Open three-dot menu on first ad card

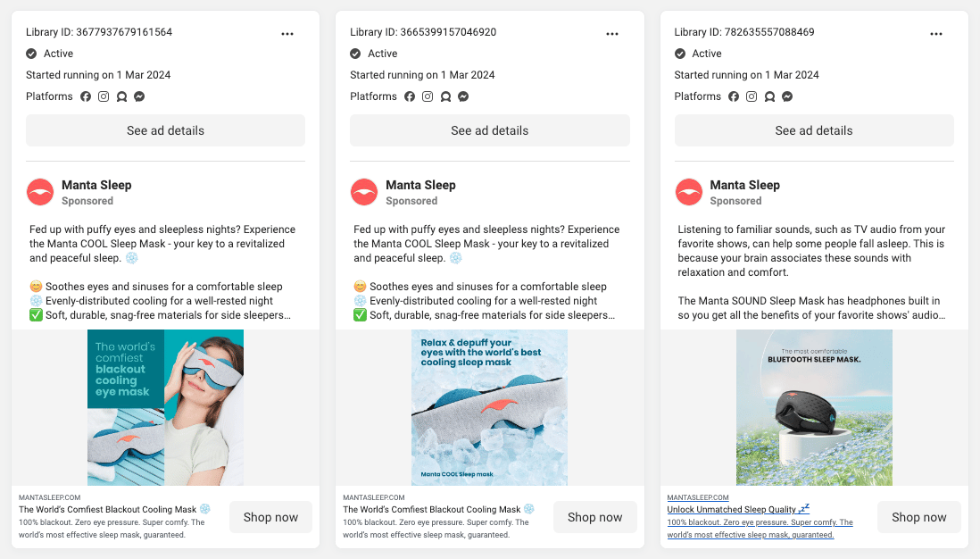[287, 34]
